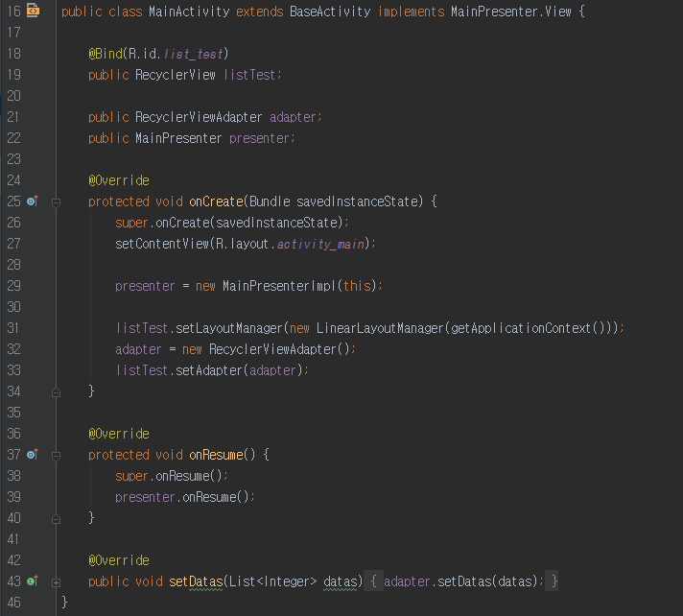683x616 pixels.
Task: Expand the folded setDatas method
Action: pos(56,582)
